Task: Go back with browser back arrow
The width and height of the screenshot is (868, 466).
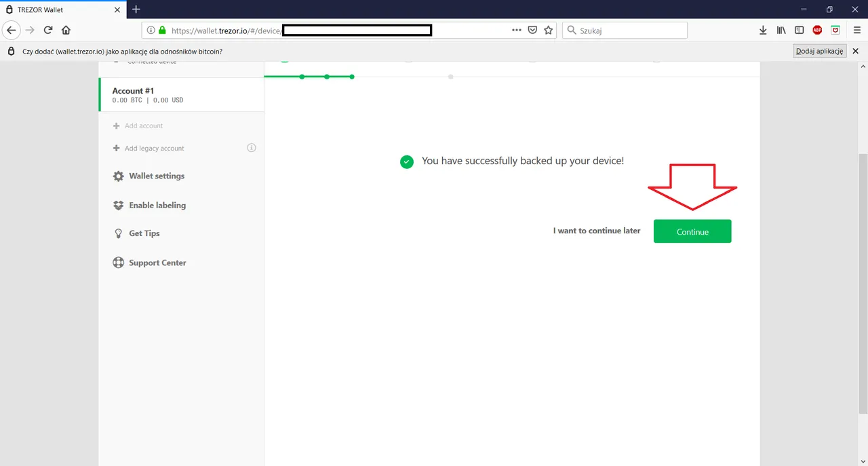Action: pos(11,30)
